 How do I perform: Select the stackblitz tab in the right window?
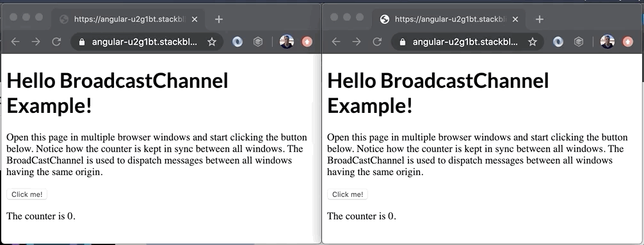tap(449, 19)
